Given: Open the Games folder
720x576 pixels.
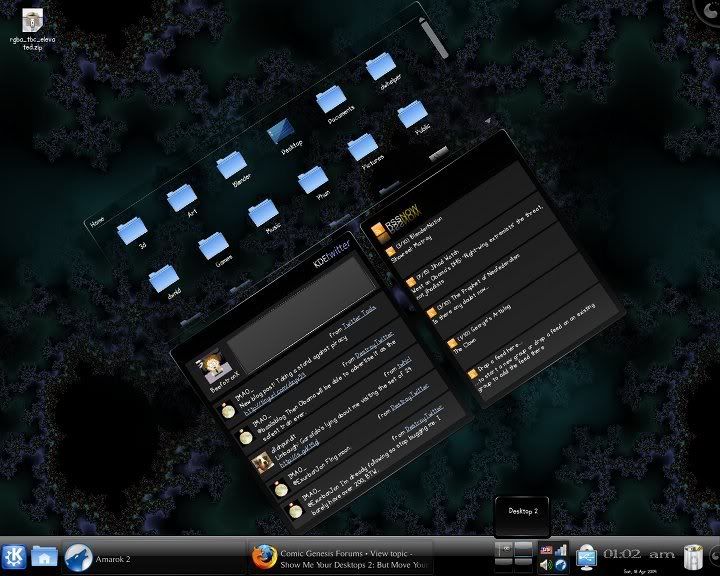Looking at the screenshot, I should tap(213, 246).
